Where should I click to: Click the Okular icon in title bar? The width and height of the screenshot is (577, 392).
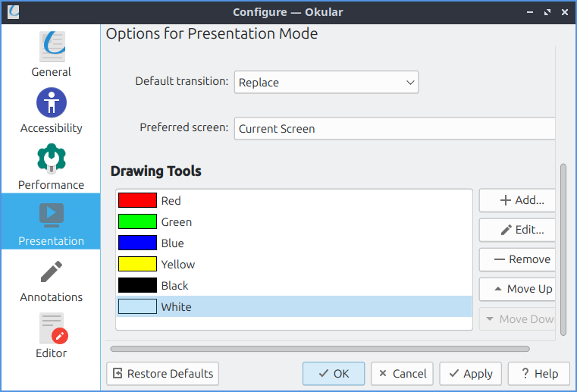pyautogui.click(x=13, y=12)
